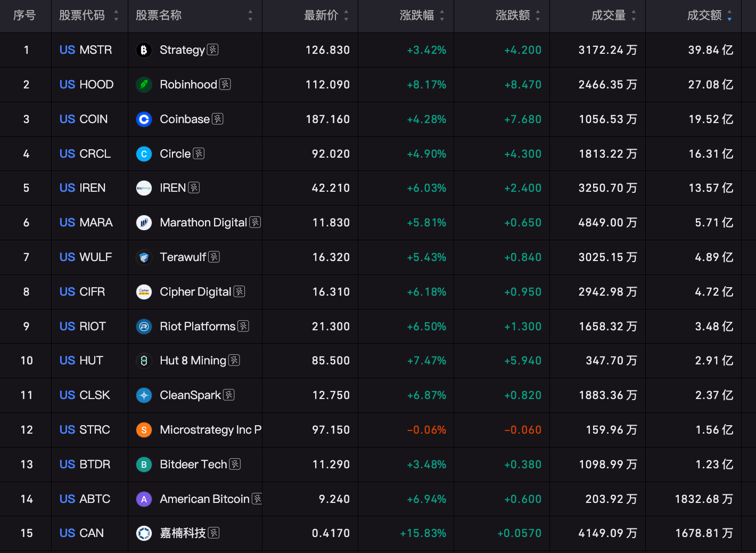Click the -0.06% change value for STRC
The image size is (756, 553).
(426, 430)
